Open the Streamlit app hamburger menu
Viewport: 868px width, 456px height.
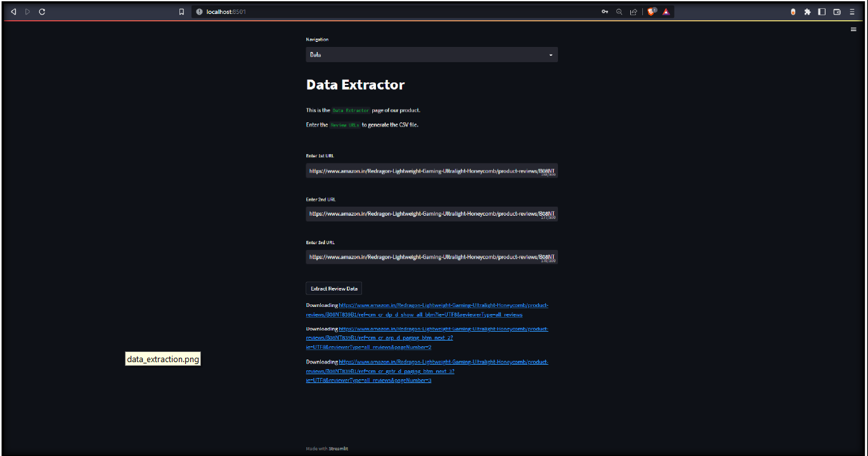[x=853, y=29]
